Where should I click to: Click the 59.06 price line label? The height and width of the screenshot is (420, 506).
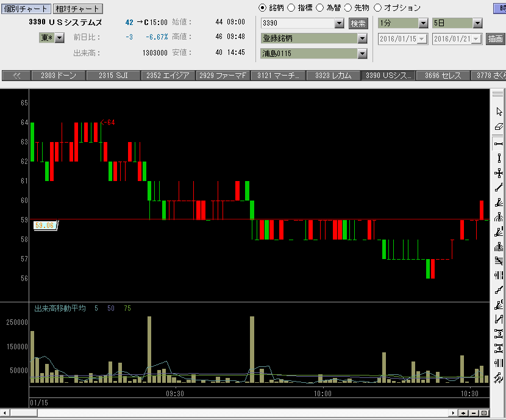tap(45, 225)
